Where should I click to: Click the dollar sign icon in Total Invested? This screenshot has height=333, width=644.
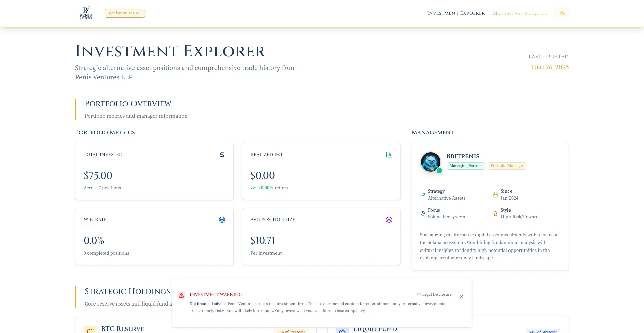[222, 155]
